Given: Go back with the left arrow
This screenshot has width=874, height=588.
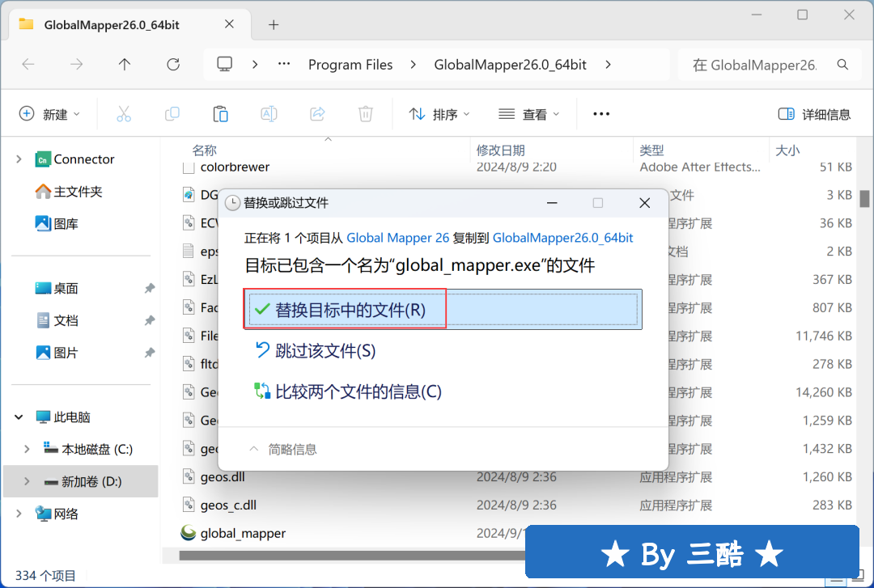Looking at the screenshot, I should click(x=28, y=65).
